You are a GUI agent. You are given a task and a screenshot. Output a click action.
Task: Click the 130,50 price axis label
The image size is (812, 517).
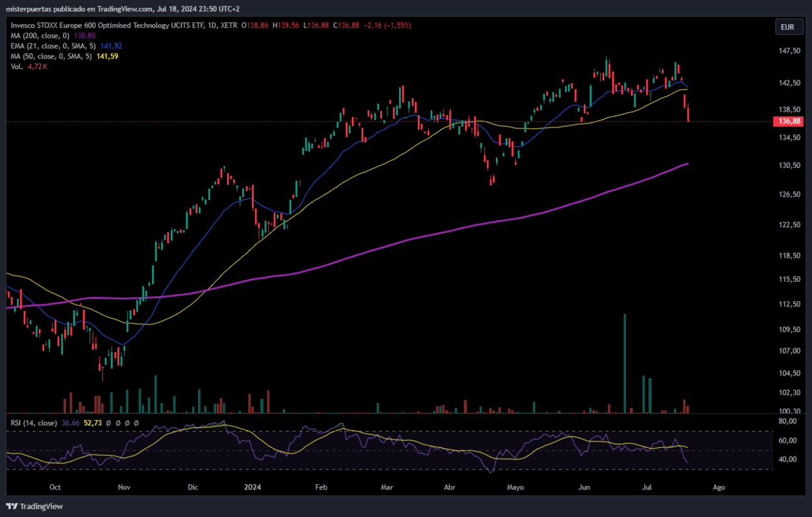(788, 165)
